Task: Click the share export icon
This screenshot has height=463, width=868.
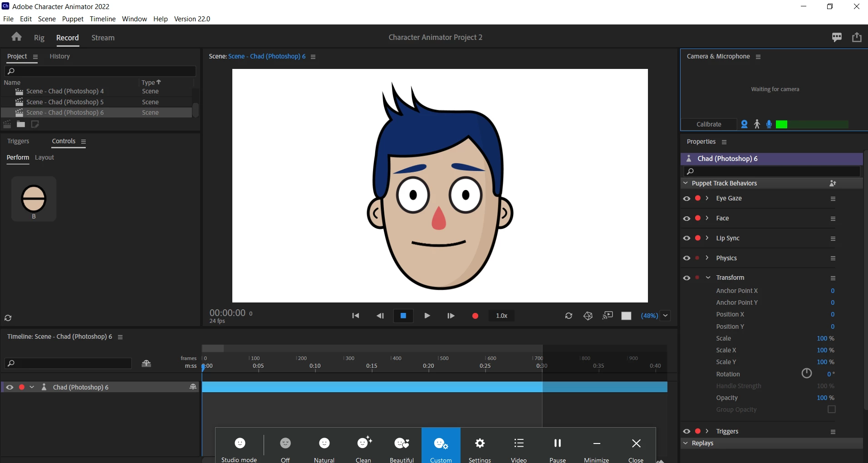Action: click(857, 37)
